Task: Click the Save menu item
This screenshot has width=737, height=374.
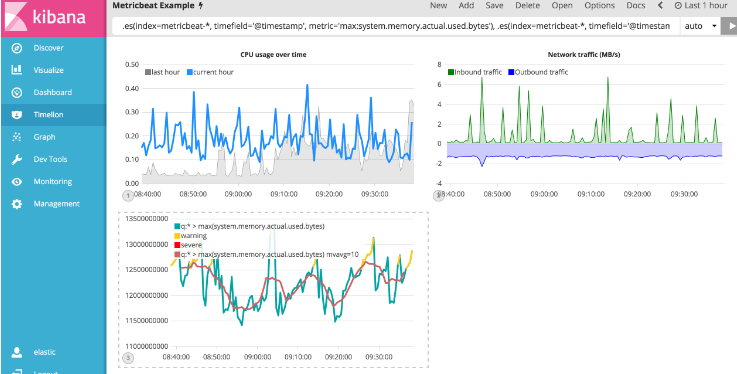Action: [494, 6]
